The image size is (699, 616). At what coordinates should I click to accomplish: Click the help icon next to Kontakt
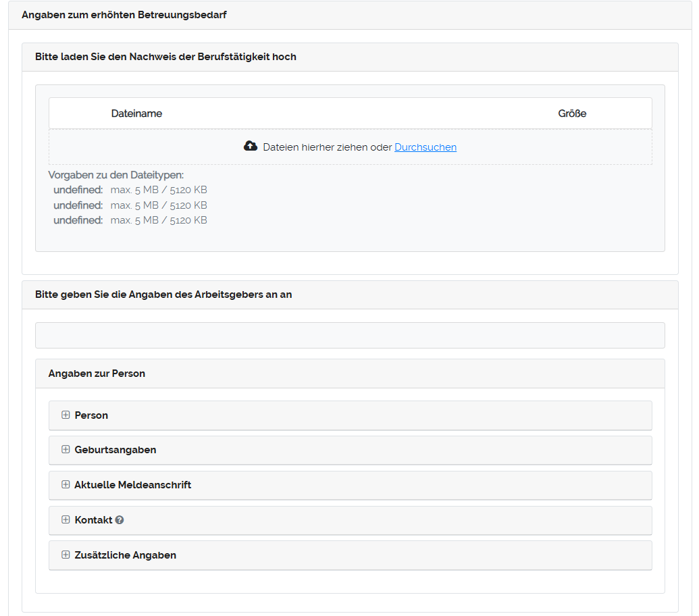[120, 520]
